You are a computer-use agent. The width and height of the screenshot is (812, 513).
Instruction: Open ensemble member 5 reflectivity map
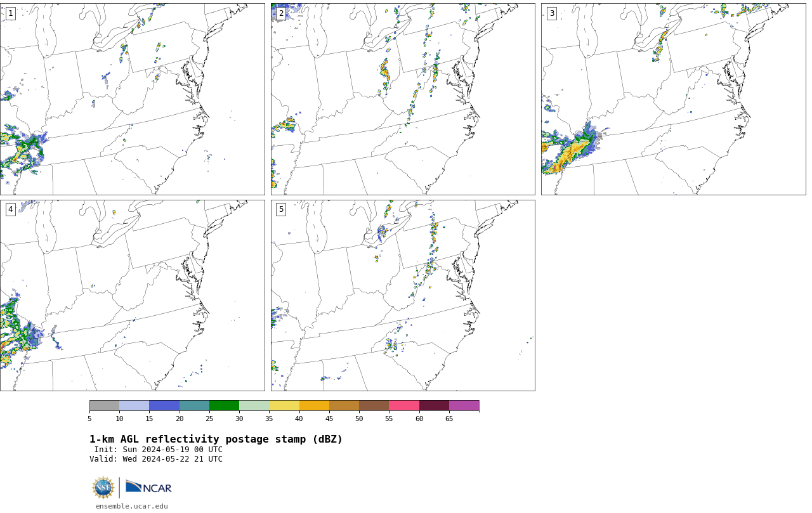pos(403,295)
